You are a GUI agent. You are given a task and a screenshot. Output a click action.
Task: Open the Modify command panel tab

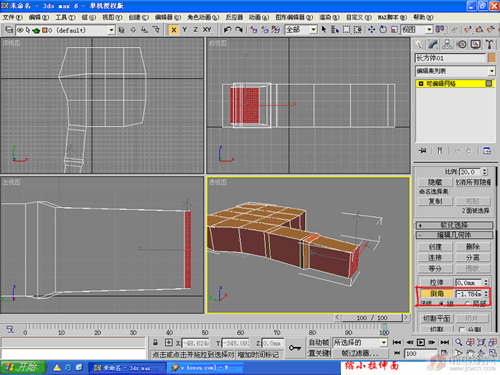pyautogui.click(x=433, y=45)
